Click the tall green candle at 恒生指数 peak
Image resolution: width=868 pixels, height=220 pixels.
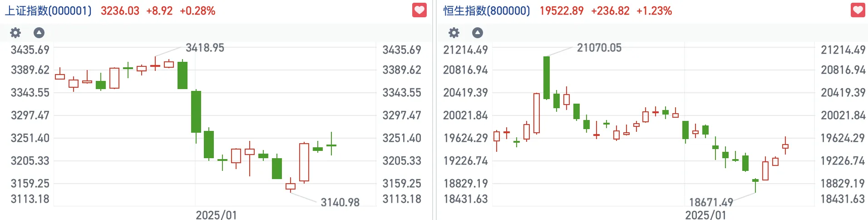(x=547, y=77)
